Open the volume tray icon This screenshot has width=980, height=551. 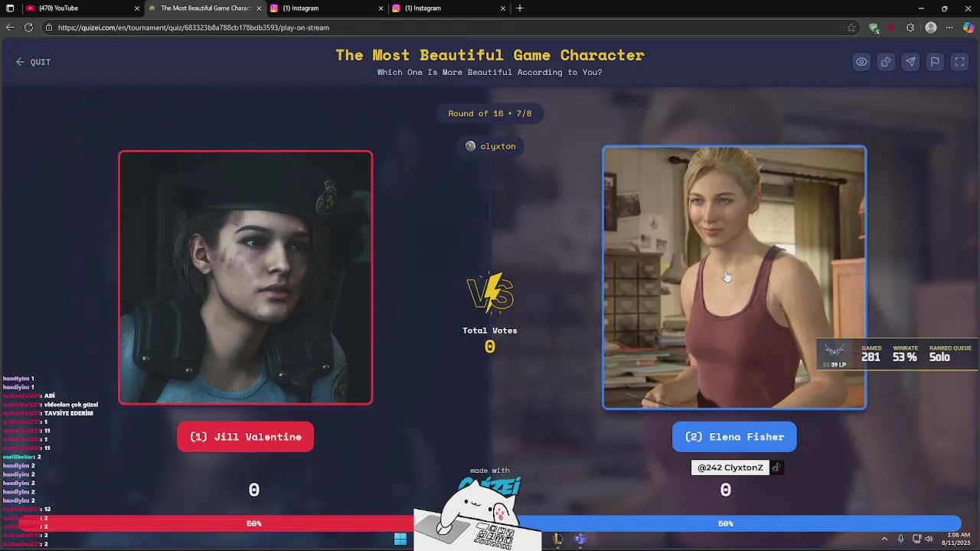(929, 539)
